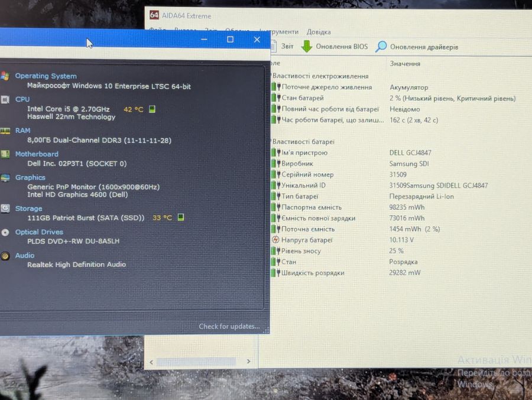Minimize the Speccy window
The image size is (532, 400).
coord(204,40)
